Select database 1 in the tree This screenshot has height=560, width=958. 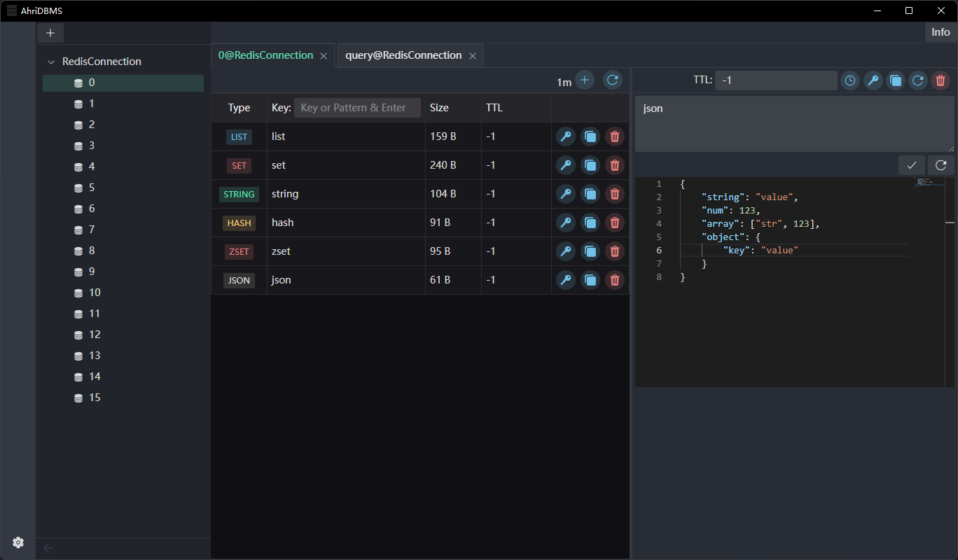point(123,104)
